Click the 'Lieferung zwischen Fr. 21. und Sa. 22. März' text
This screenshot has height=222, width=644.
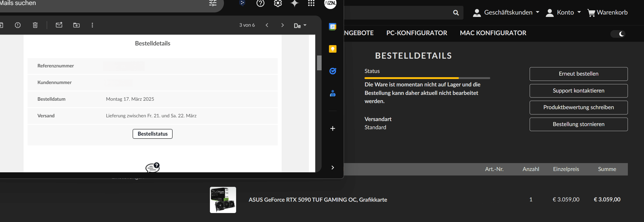(x=151, y=116)
